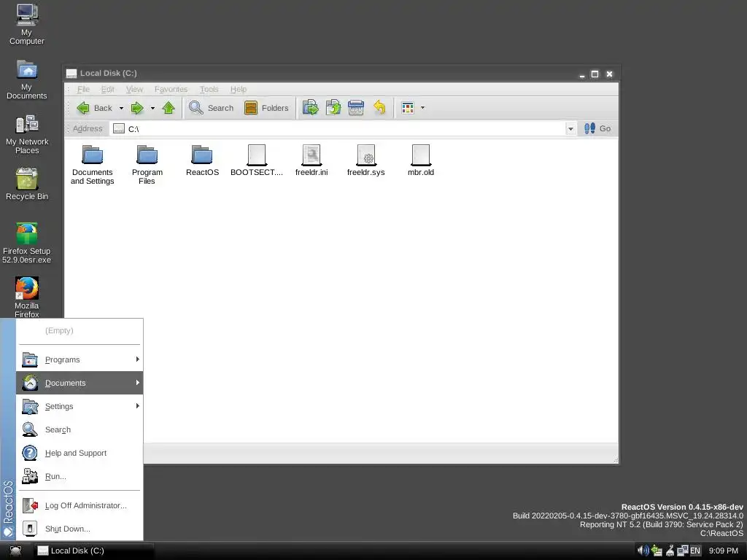Screen dimensions: 747x560
Task: Select My Computer desktop icon
Action: 27,24
